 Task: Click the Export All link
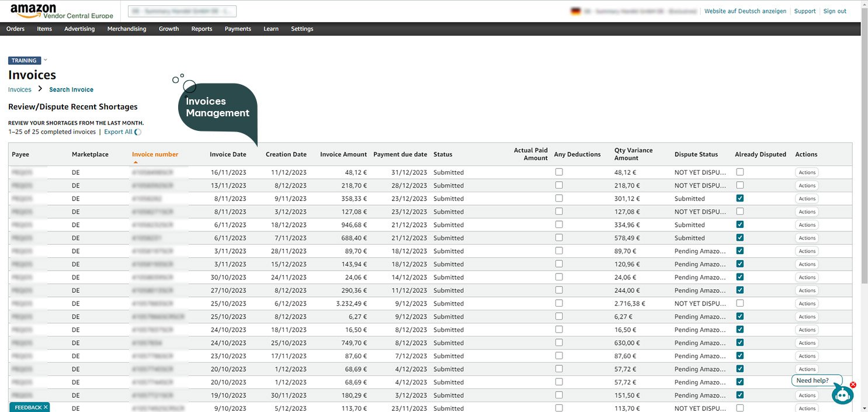118,132
